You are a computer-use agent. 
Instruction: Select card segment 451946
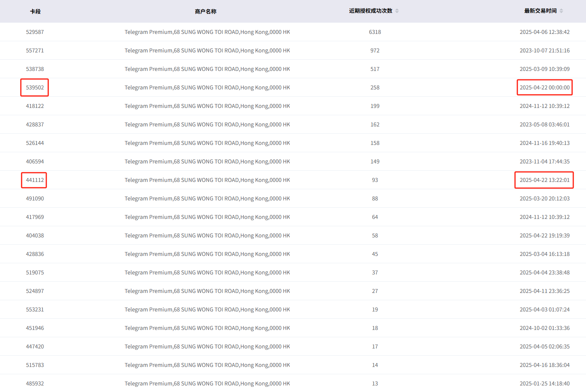tap(35, 328)
